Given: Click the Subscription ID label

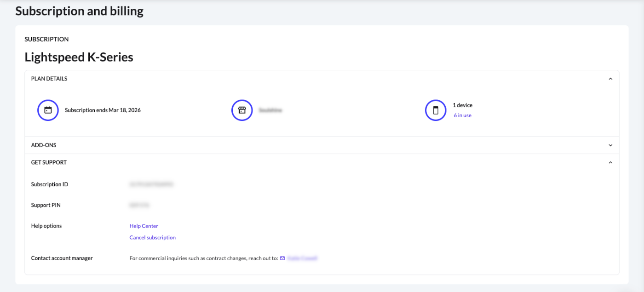Looking at the screenshot, I should click(49, 184).
